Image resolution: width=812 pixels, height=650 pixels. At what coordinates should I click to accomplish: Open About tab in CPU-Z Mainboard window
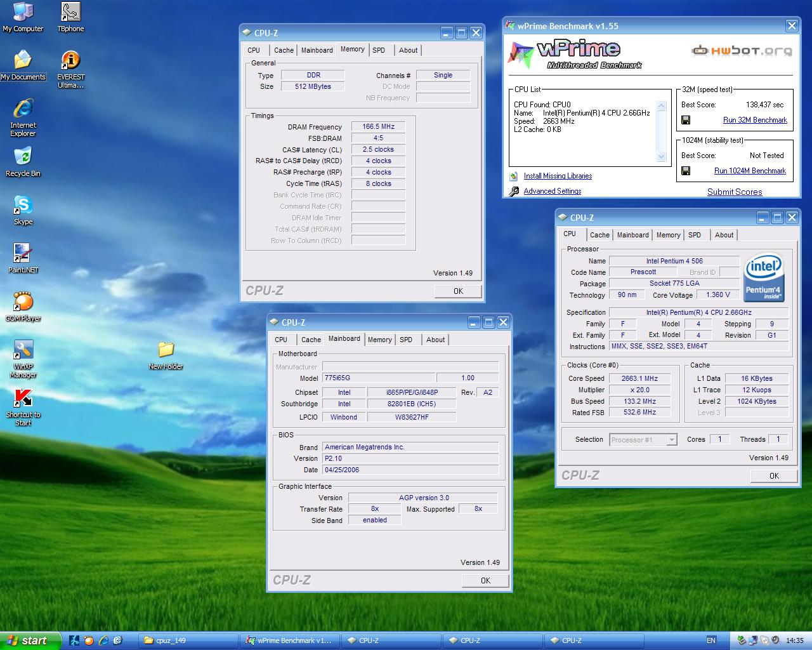click(x=436, y=340)
